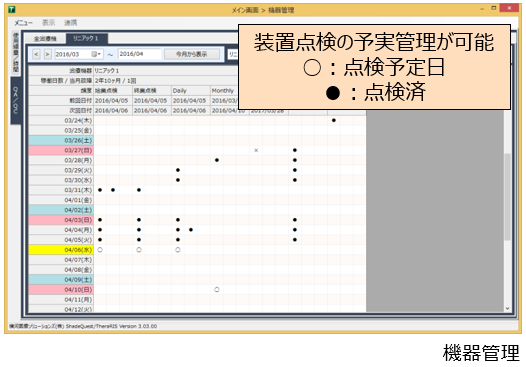Select the highlighted 04/06(水) date row header
Viewport: 526px width, 367px height.
61,250
